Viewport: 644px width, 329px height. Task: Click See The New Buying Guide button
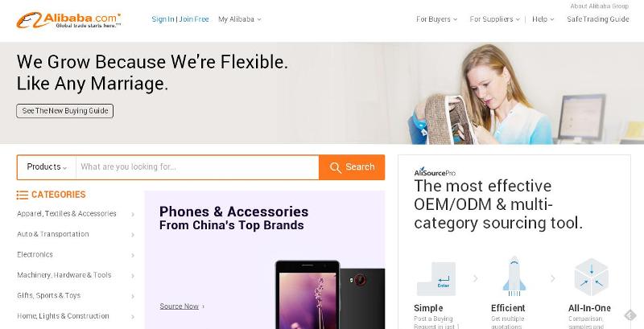[65, 111]
